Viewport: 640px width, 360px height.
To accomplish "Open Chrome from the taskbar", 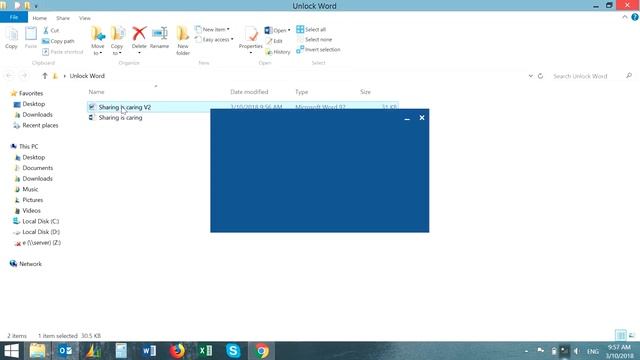I will point(262,351).
